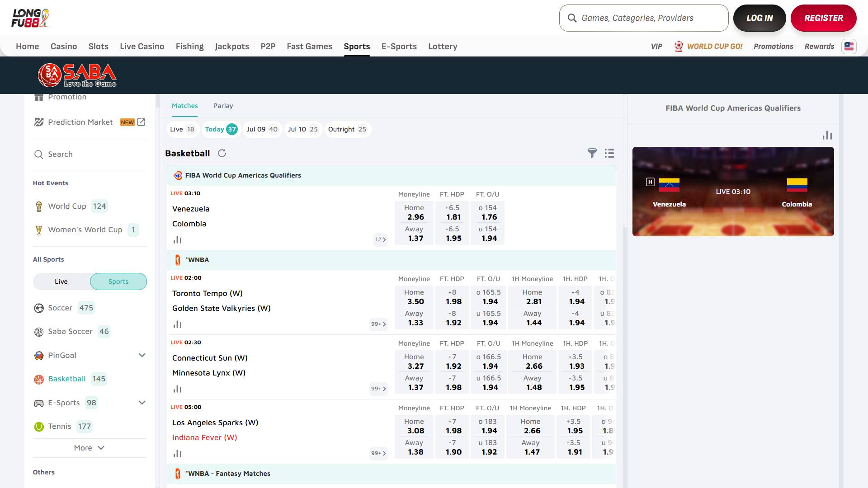This screenshot has width=868, height=488.
Task: Switch list layout view icon
Action: (x=609, y=153)
